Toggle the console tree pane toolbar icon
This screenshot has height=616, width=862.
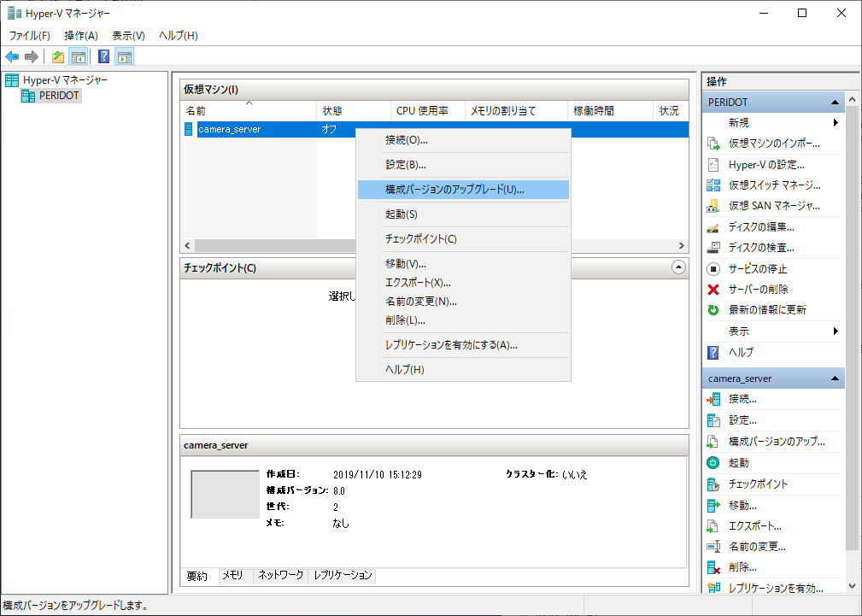tap(78, 56)
